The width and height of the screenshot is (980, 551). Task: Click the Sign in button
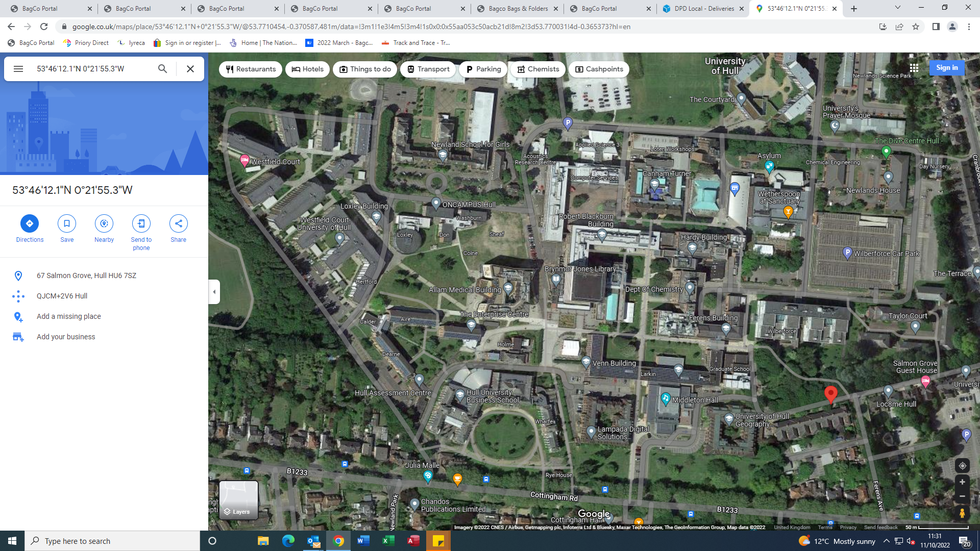click(947, 68)
